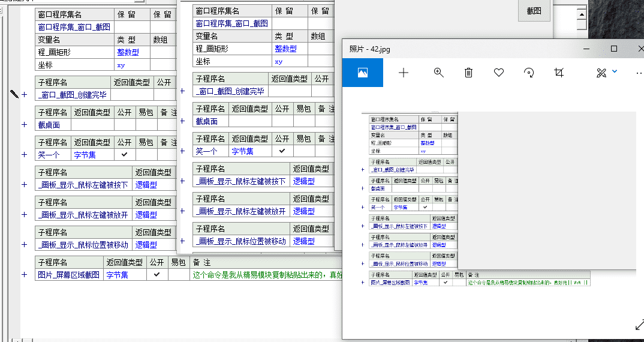Expand the 截桌面 subroutine in left editor
Viewport: 644px width, 342px height.
[25, 125]
